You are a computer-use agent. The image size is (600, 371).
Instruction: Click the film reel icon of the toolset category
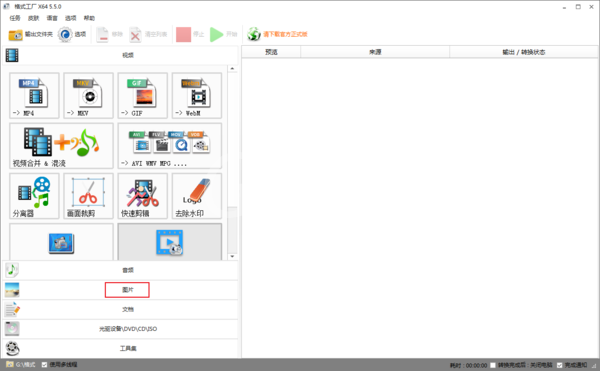coord(13,348)
